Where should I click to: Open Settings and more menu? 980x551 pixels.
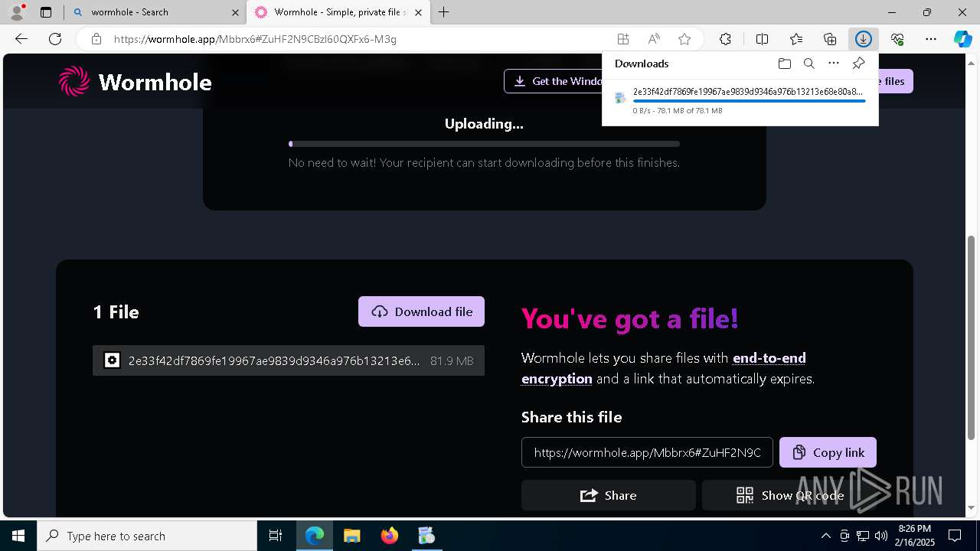(x=931, y=39)
